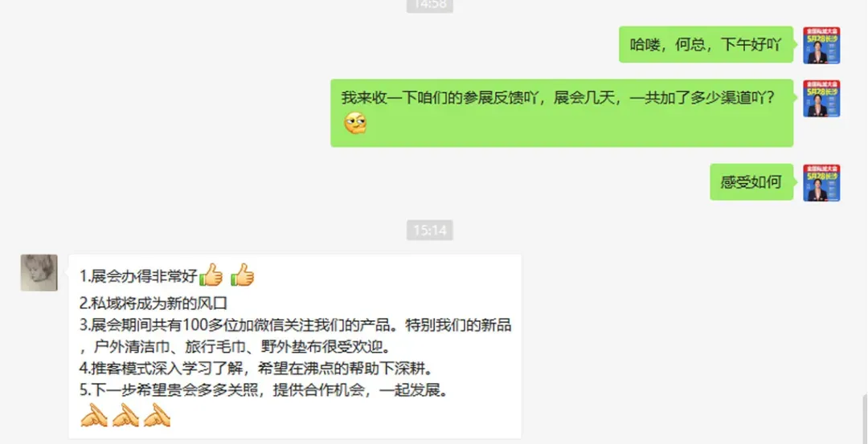
Task: Select the middle folded-hands emoji
Action: (x=125, y=415)
